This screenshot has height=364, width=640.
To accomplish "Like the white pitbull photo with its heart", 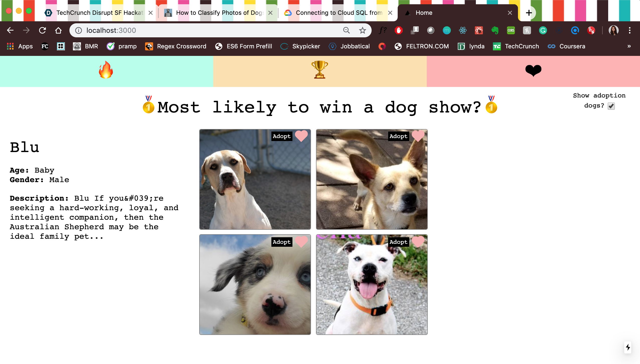I will coord(418,241).
